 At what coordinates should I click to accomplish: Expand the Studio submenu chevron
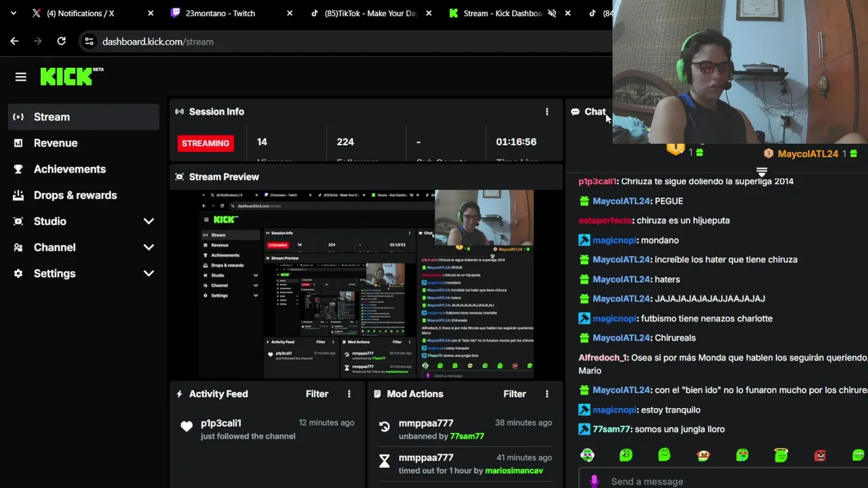point(149,221)
